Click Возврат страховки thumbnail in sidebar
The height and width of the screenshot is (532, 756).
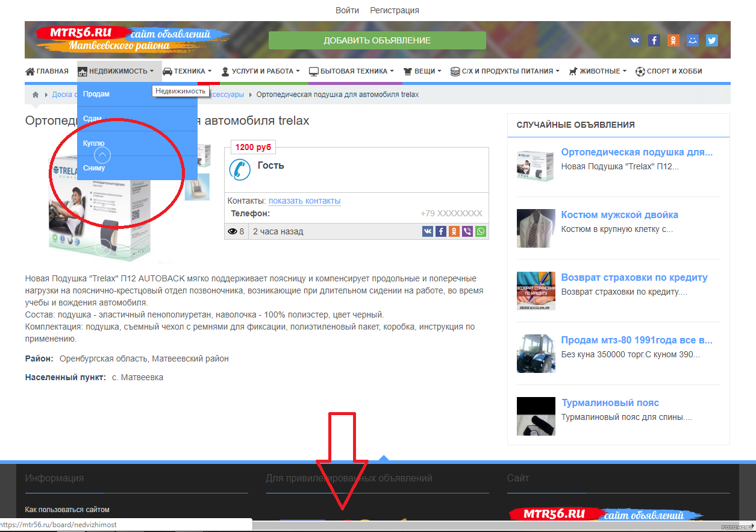click(536, 291)
